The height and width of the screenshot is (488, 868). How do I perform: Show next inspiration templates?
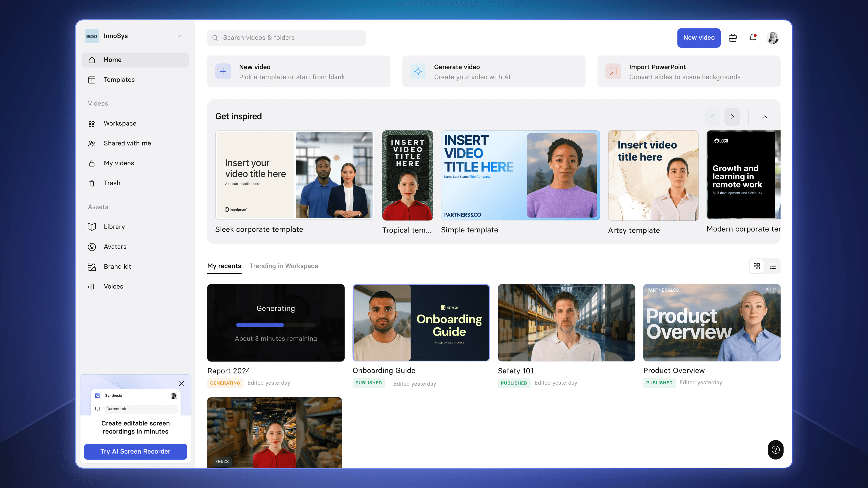point(732,117)
